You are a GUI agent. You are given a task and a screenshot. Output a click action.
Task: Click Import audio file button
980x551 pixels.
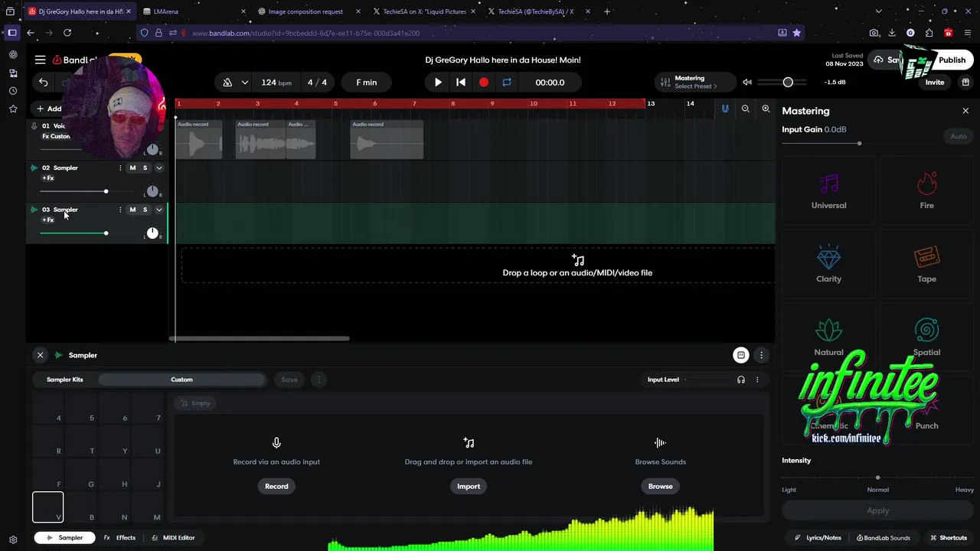pyautogui.click(x=469, y=486)
